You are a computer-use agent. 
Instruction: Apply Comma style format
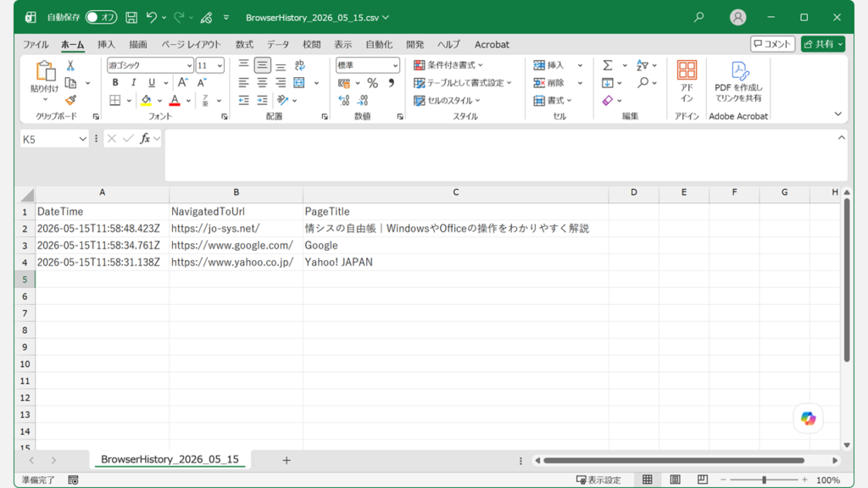(392, 83)
